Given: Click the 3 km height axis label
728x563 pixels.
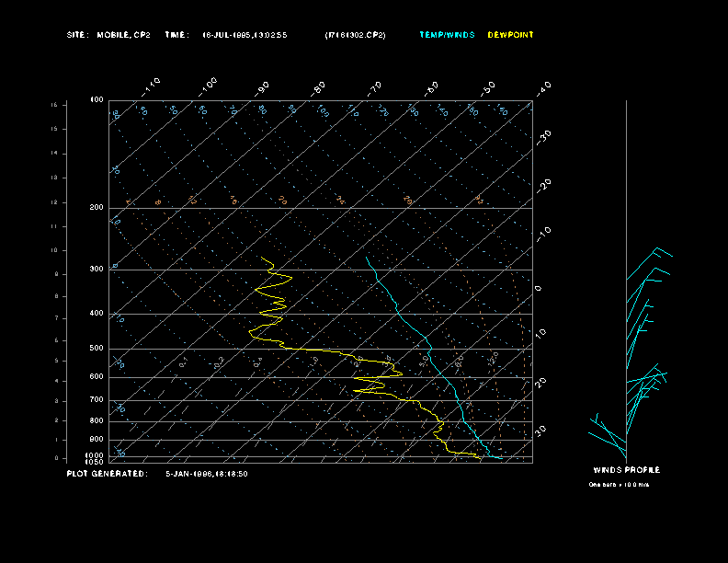Looking at the screenshot, I should 57,400.
